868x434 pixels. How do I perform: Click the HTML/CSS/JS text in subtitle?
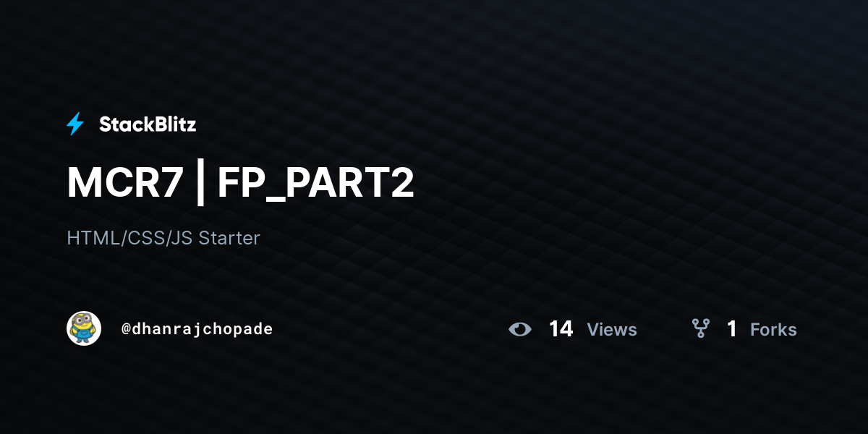click(x=130, y=238)
